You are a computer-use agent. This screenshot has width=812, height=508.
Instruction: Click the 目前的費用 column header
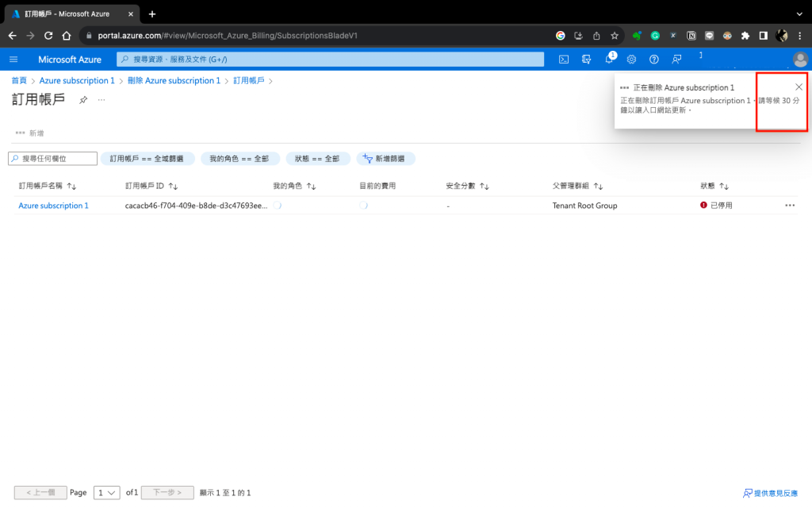377,186
